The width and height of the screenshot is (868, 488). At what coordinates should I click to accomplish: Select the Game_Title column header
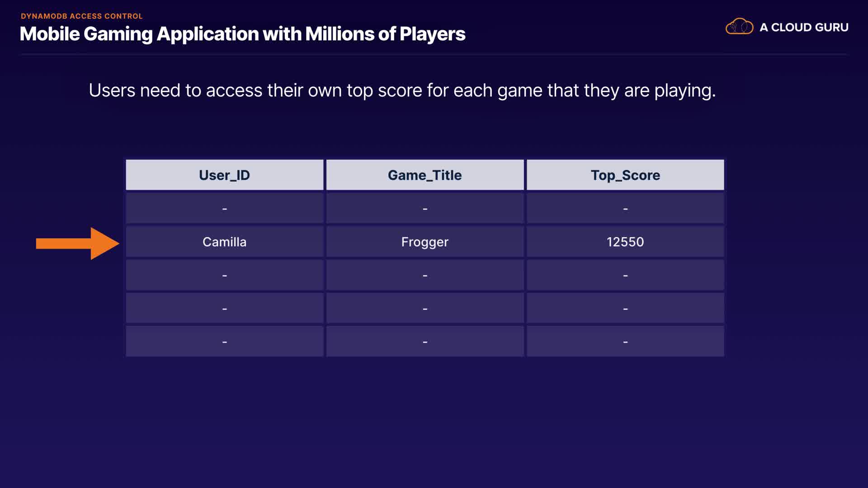pos(425,175)
